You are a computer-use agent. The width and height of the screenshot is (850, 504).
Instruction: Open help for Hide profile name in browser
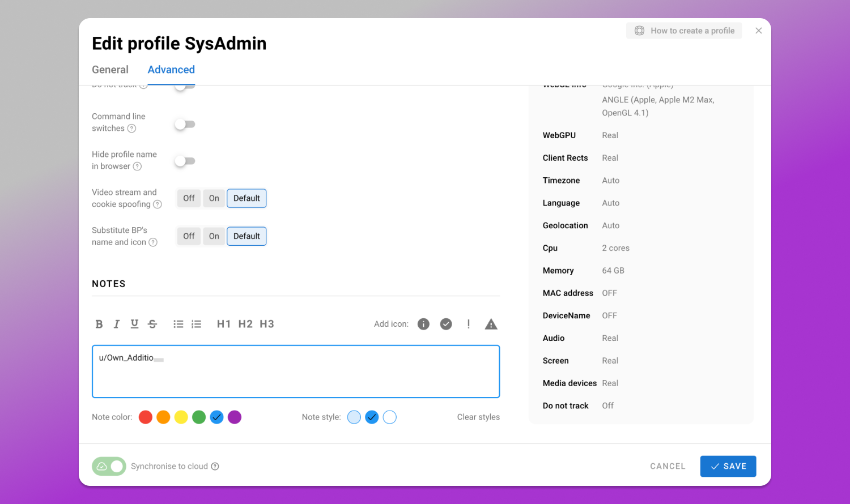point(137,166)
